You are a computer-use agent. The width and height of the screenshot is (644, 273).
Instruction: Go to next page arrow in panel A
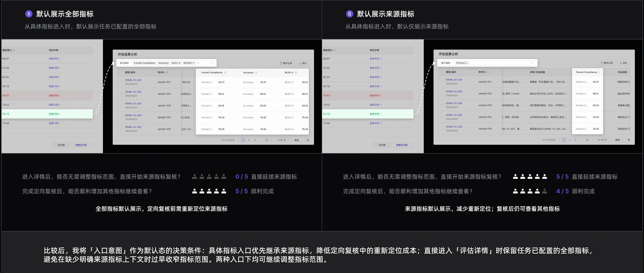(271, 140)
